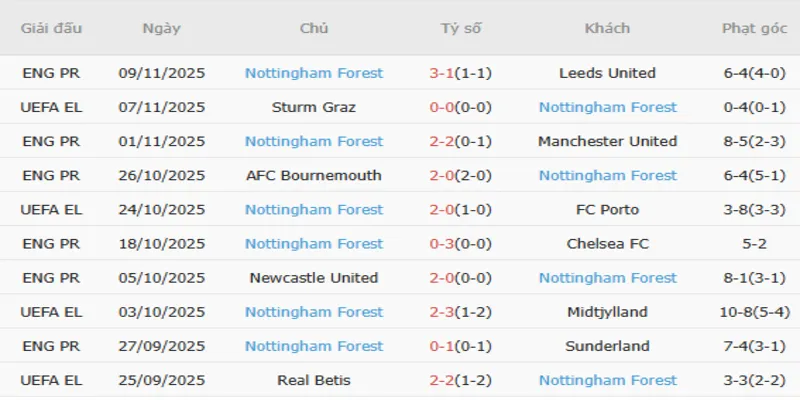Open the Real Betis team link
800x400 pixels.
pos(314,380)
